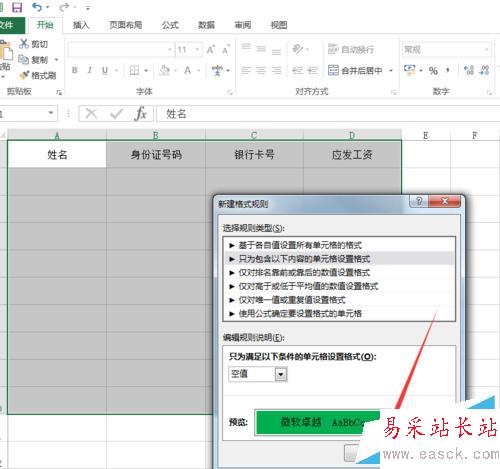Copy selection using 复制 icon
This screenshot has height=469, width=500.
pos(24,60)
